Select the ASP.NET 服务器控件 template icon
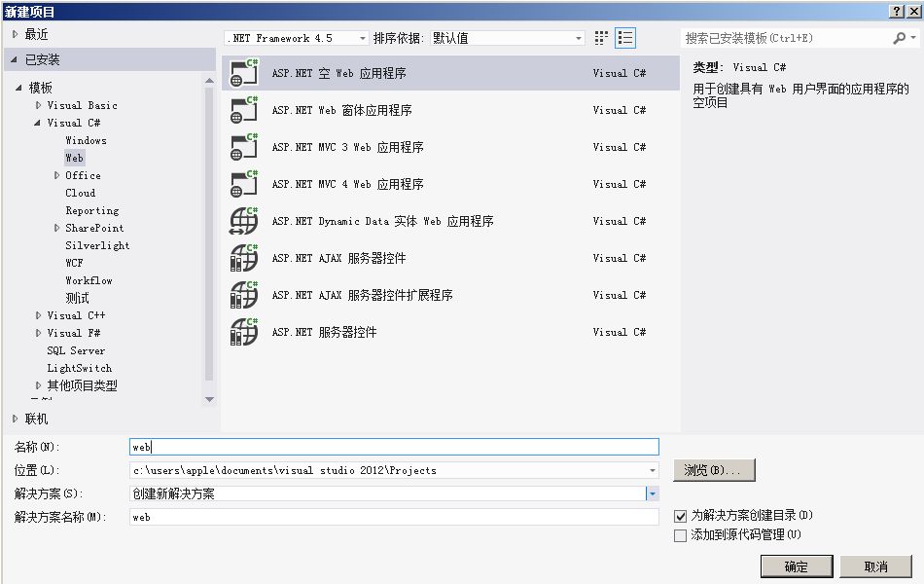The height and width of the screenshot is (584, 924). [x=244, y=332]
